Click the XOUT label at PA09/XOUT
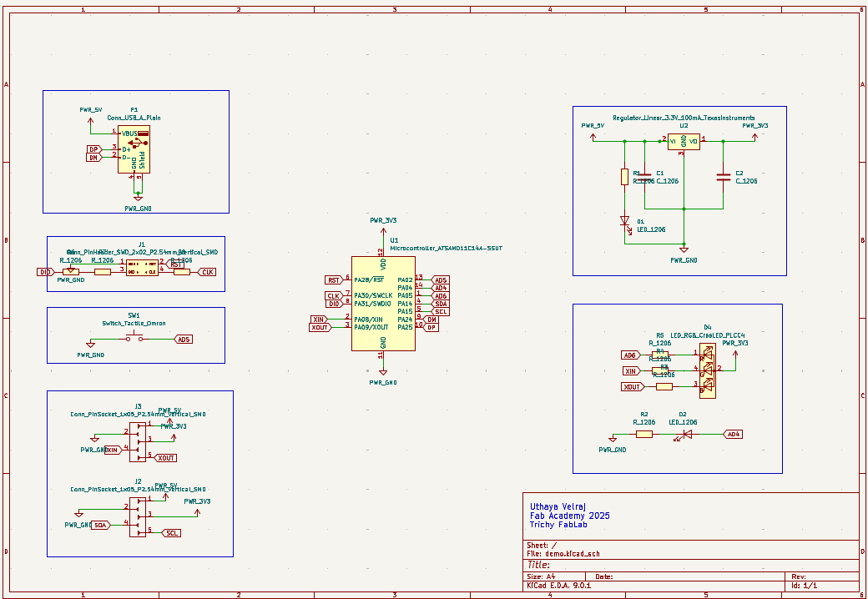This screenshot has width=868, height=599. pyautogui.click(x=320, y=327)
